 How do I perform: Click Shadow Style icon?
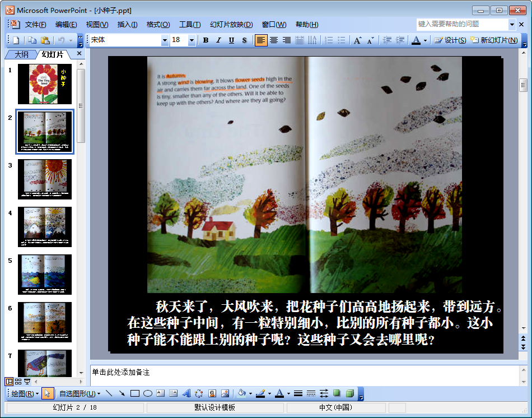pos(337,393)
